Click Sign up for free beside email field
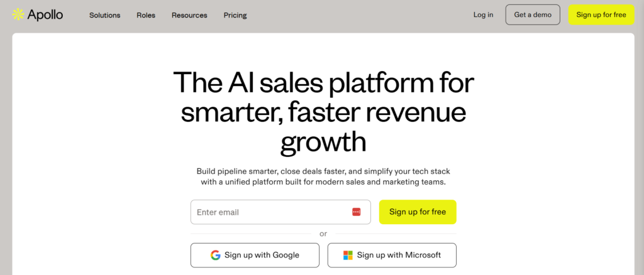 tap(418, 212)
